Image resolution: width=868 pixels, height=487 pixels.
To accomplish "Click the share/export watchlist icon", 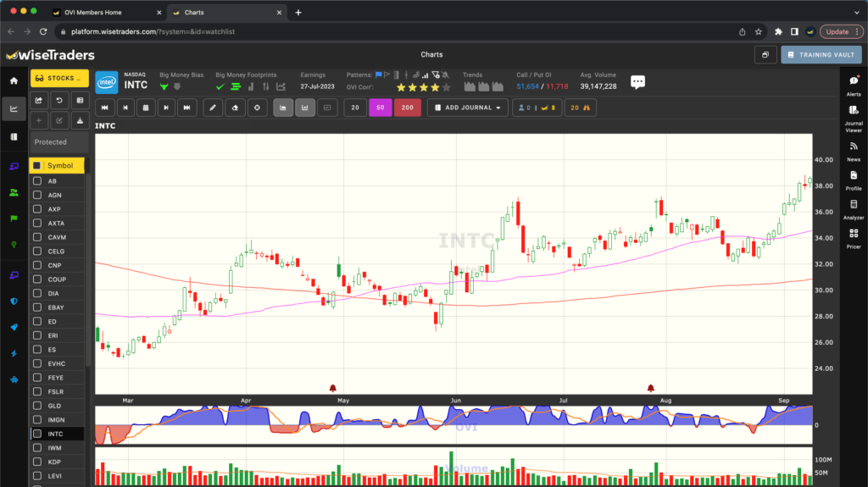I will pos(39,100).
